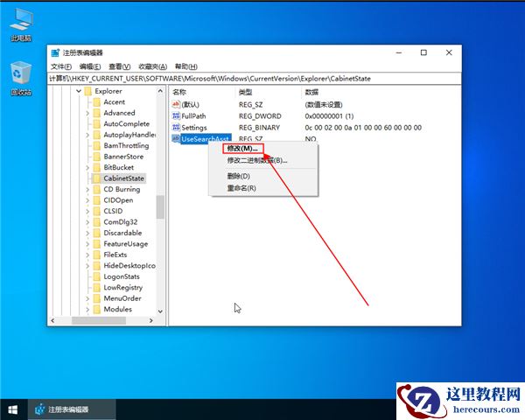The image size is (525, 420).
Task: Maximize the Registry Editor window
Action: pyautogui.click(x=423, y=52)
